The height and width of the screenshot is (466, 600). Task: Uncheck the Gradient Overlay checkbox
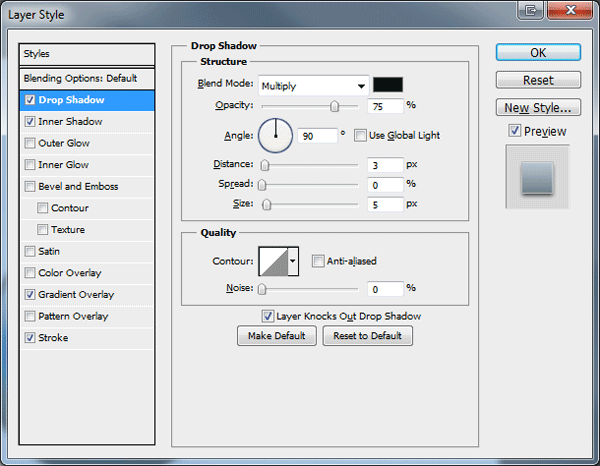(x=30, y=295)
